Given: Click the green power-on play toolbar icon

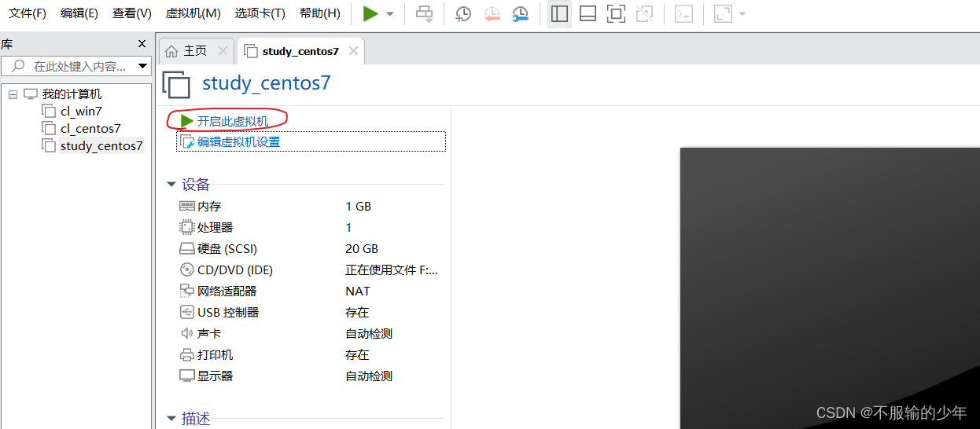Looking at the screenshot, I should click(x=370, y=13).
